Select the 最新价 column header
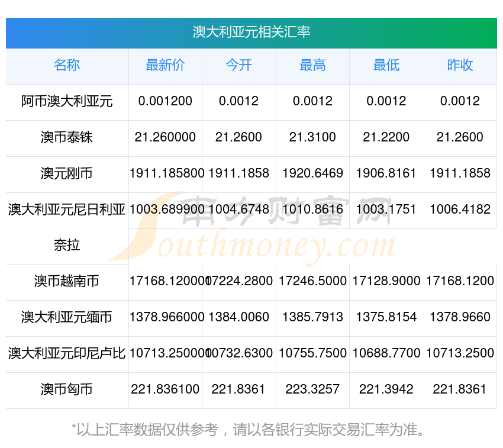The image size is (503, 448). (165, 65)
